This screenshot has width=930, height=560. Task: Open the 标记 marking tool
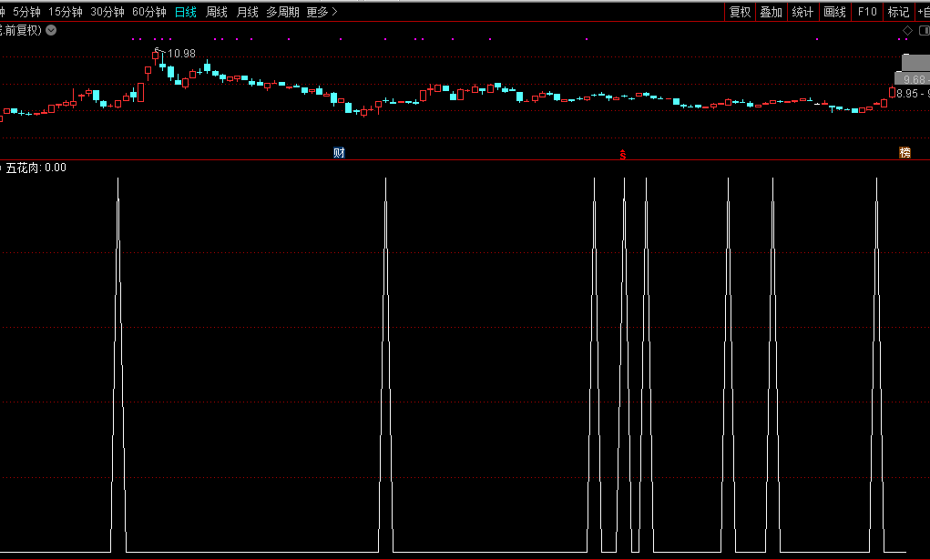[x=898, y=12]
